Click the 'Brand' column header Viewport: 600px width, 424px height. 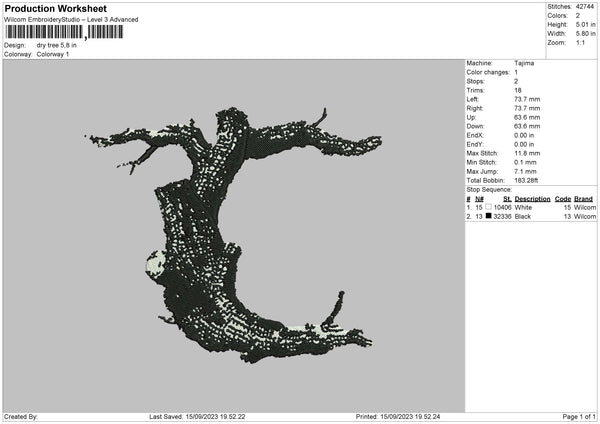(583, 199)
